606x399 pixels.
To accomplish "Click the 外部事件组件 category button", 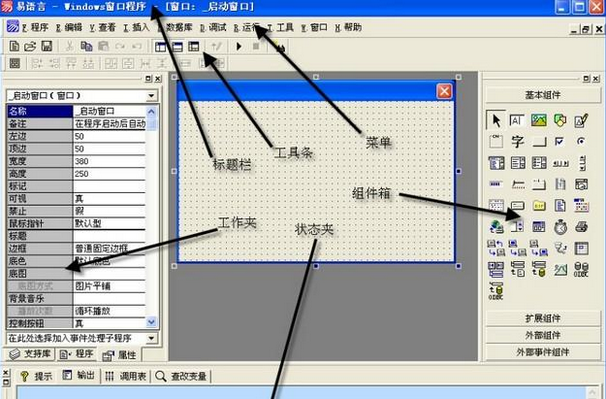I will point(543,352).
